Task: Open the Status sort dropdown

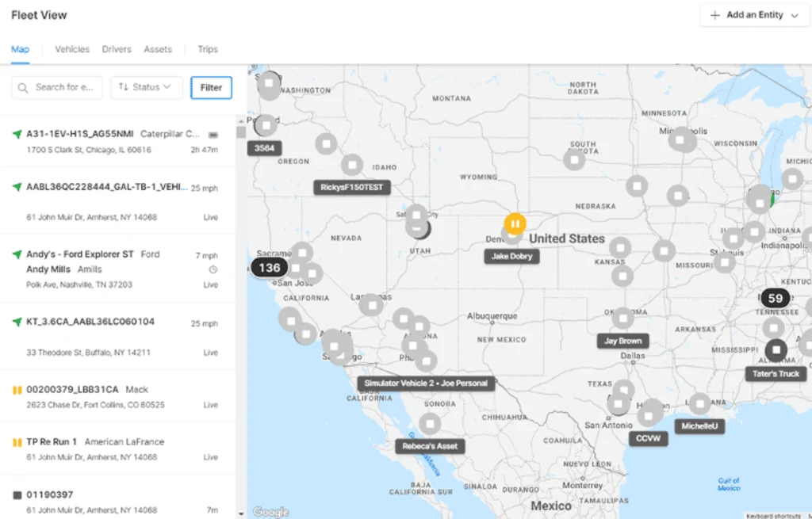Action: coord(147,87)
